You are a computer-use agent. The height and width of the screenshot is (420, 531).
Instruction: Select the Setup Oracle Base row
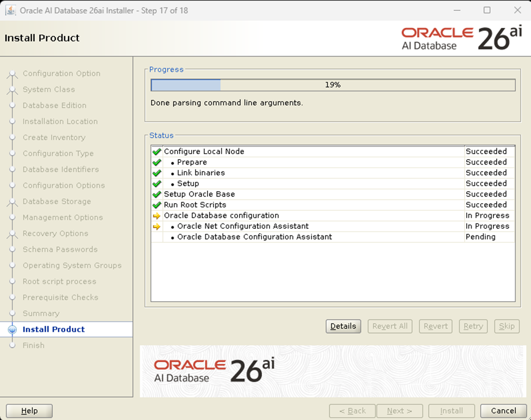pyautogui.click(x=333, y=194)
